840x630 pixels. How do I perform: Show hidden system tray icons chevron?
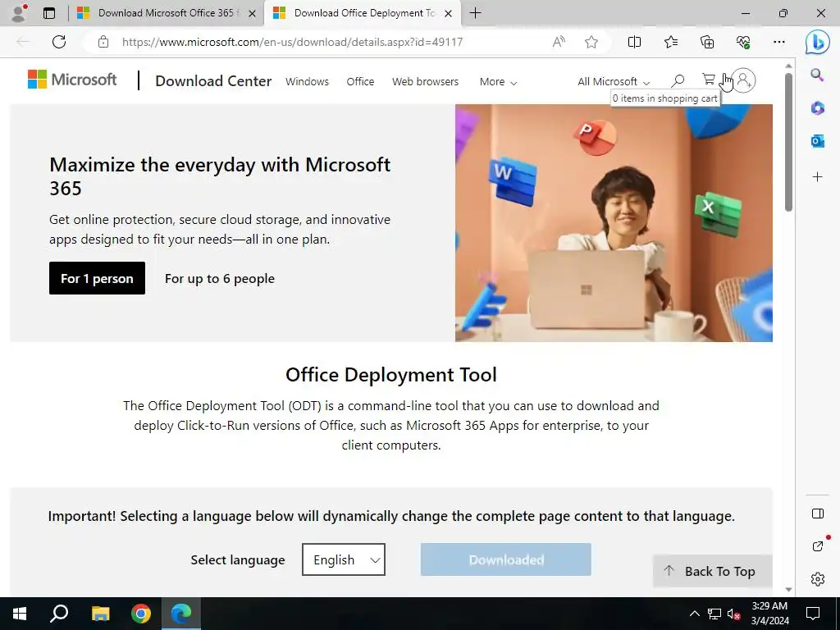(x=694, y=614)
